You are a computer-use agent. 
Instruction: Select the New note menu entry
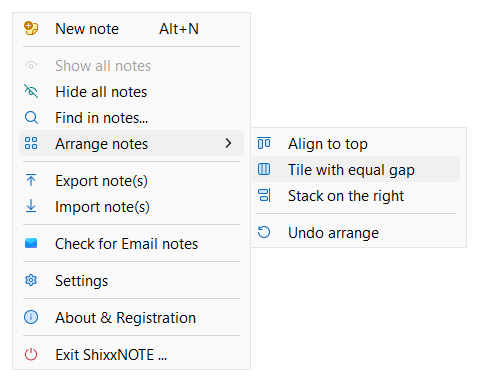pyautogui.click(x=131, y=29)
